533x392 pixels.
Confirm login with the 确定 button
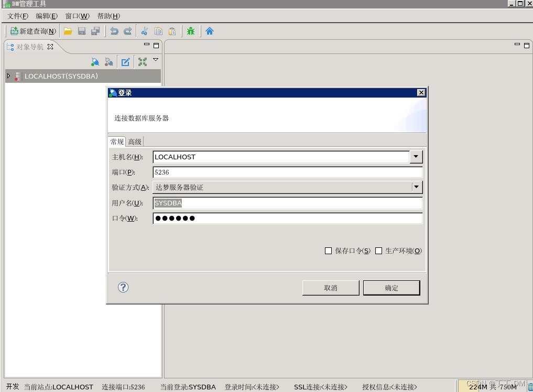pyautogui.click(x=391, y=288)
